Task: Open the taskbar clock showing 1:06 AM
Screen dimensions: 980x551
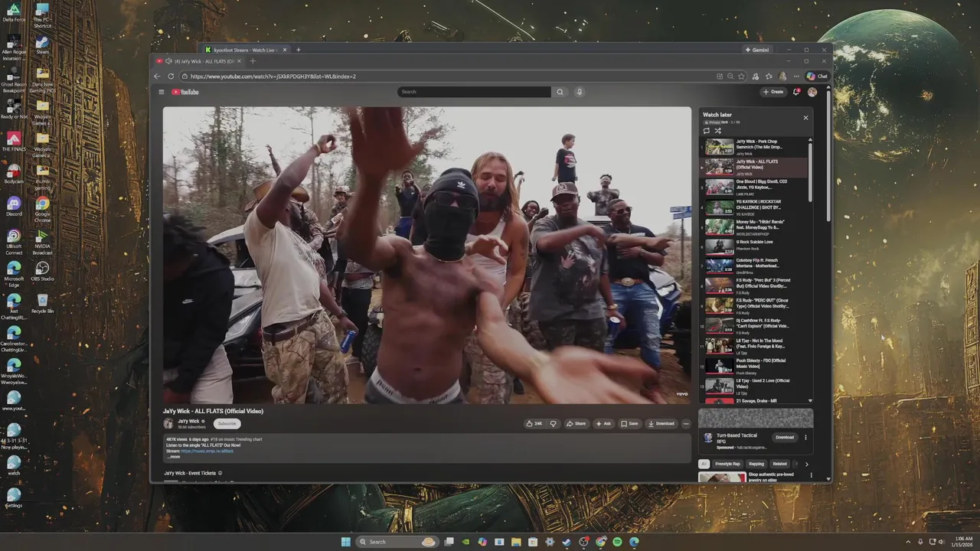Action: [x=962, y=542]
